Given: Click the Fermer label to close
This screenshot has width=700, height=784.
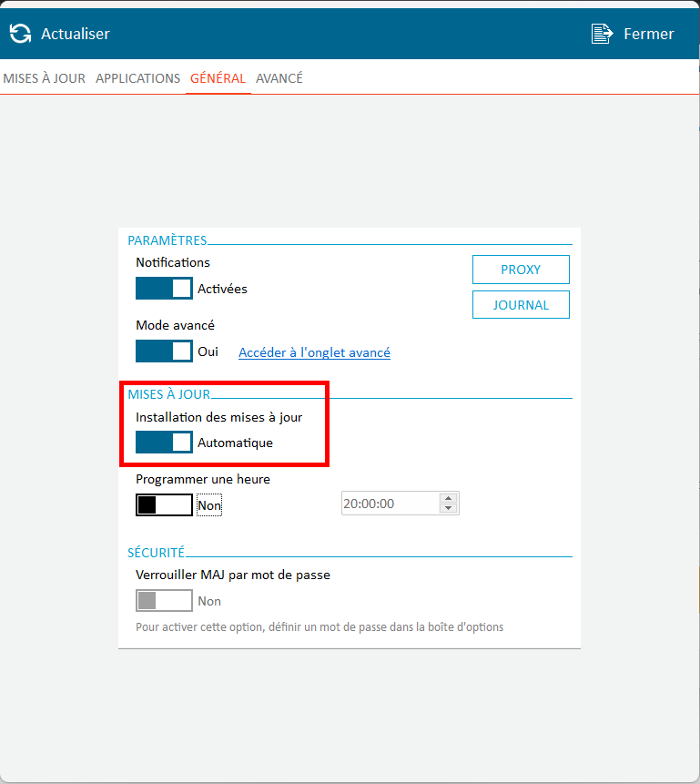Looking at the screenshot, I should [x=648, y=34].
